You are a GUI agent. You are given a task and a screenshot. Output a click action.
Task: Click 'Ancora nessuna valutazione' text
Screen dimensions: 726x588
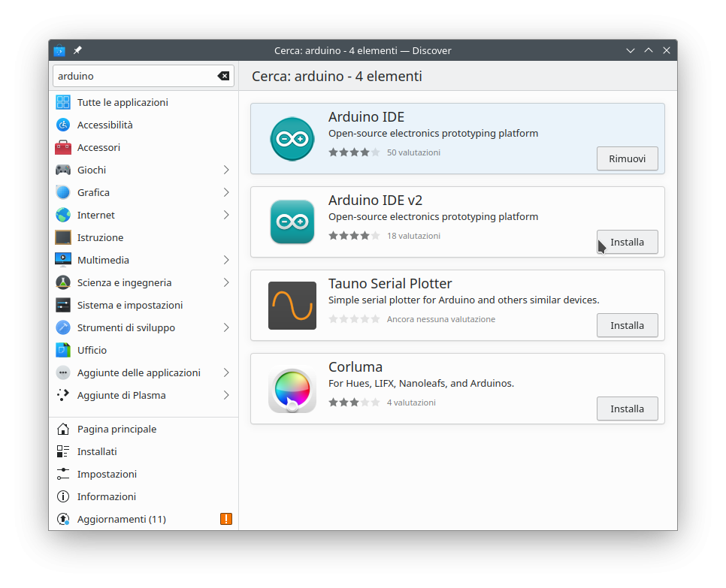(x=441, y=319)
